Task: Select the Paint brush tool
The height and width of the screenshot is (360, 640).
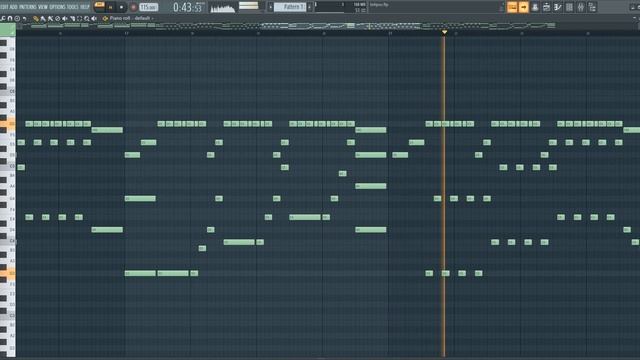Action: pos(43,18)
